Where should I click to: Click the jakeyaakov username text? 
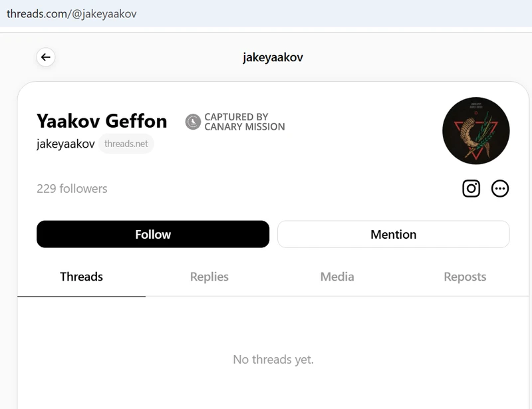click(x=64, y=144)
